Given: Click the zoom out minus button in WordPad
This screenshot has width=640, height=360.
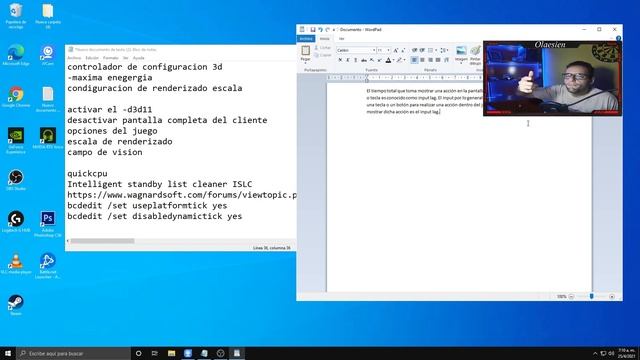Looking at the screenshot, I should click(x=571, y=296).
